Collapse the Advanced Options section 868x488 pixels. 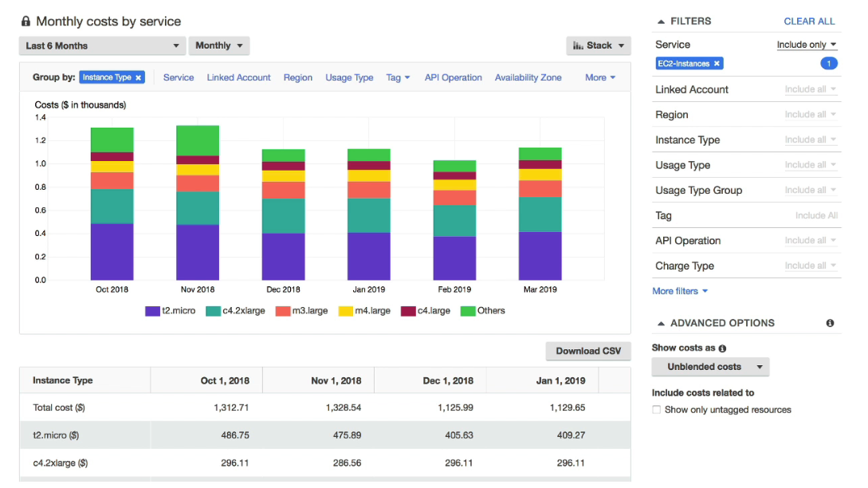(x=661, y=324)
